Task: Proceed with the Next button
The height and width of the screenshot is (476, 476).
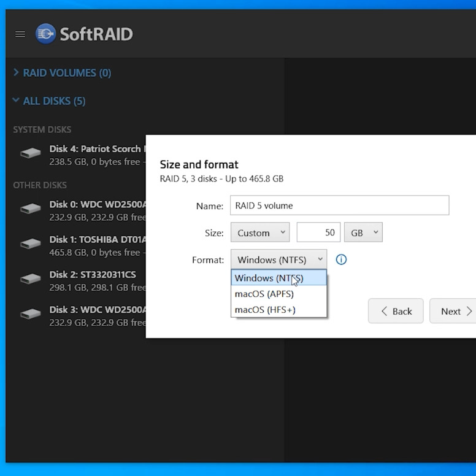Action: coord(453,311)
